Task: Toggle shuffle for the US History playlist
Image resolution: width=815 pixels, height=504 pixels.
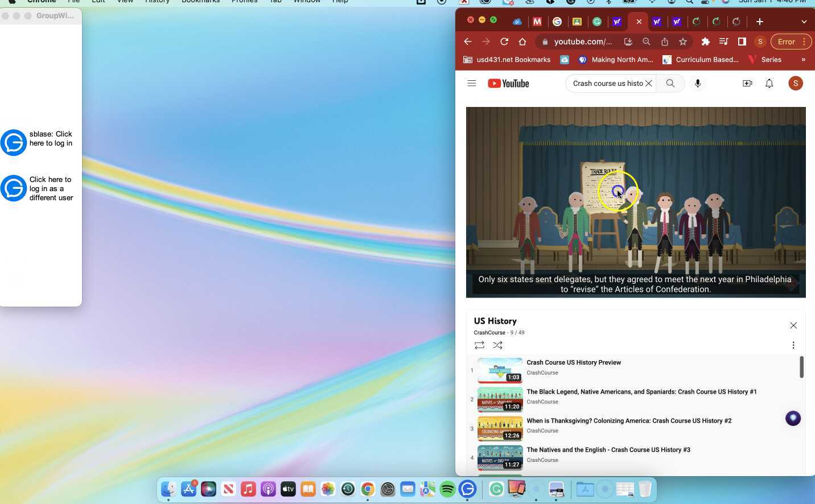Action: coord(497,345)
